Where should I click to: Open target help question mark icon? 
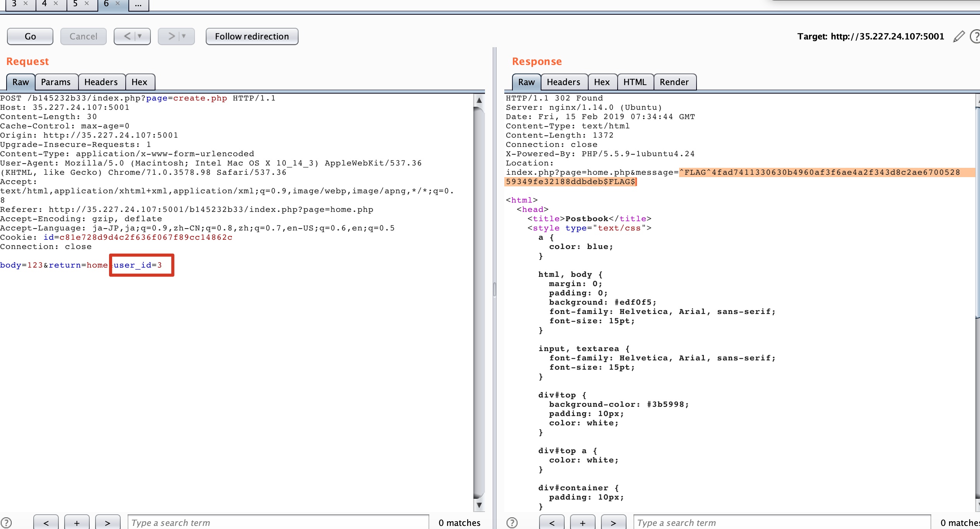975,37
